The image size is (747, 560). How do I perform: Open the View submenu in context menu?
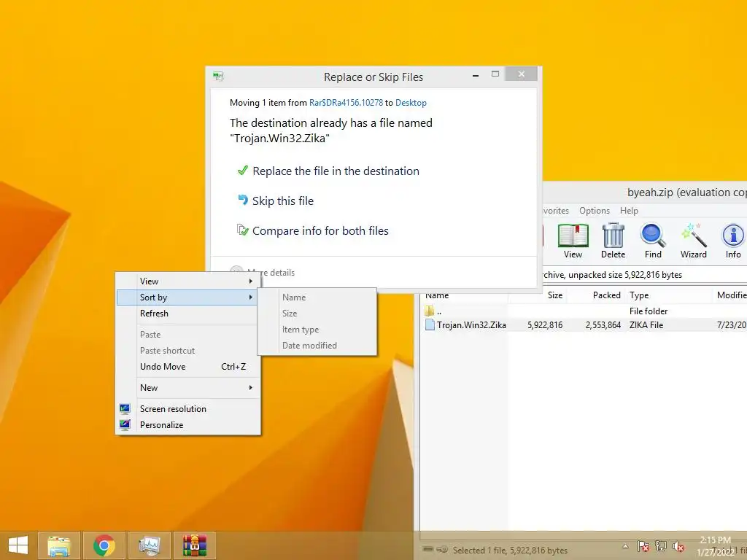click(x=187, y=281)
